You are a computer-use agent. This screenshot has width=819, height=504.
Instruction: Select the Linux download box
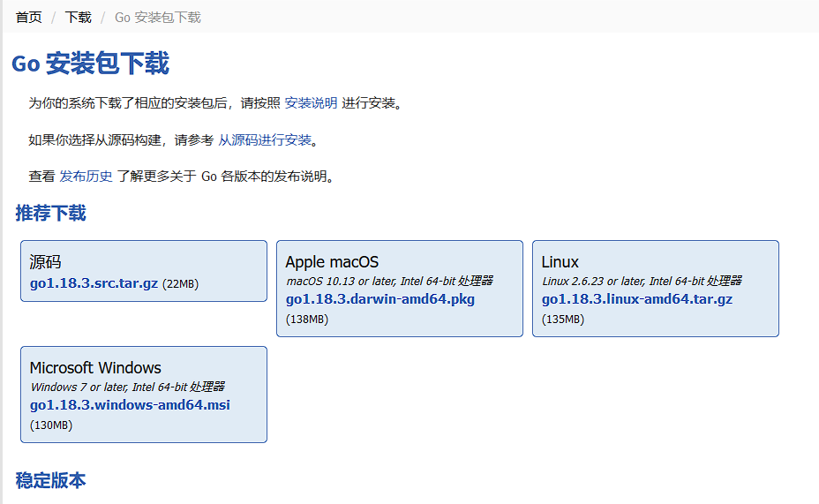(656, 289)
